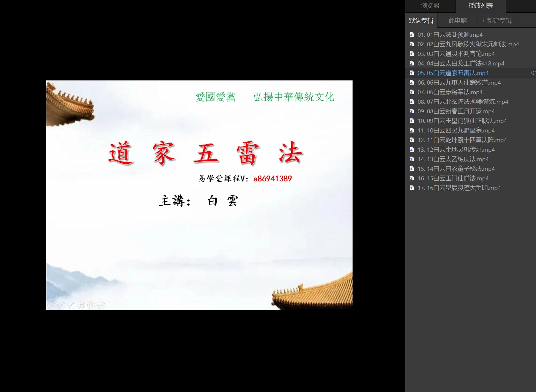
Task: Open the 默认专辑 album tab
Action: tap(421, 21)
